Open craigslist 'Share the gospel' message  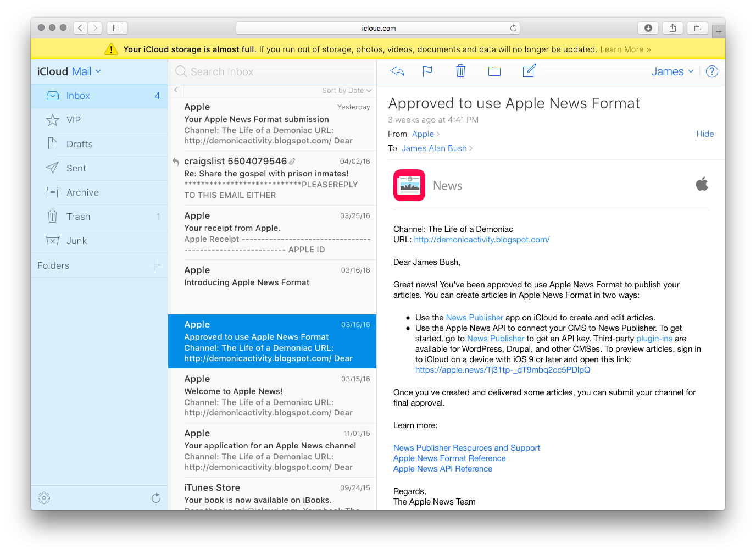coord(272,178)
